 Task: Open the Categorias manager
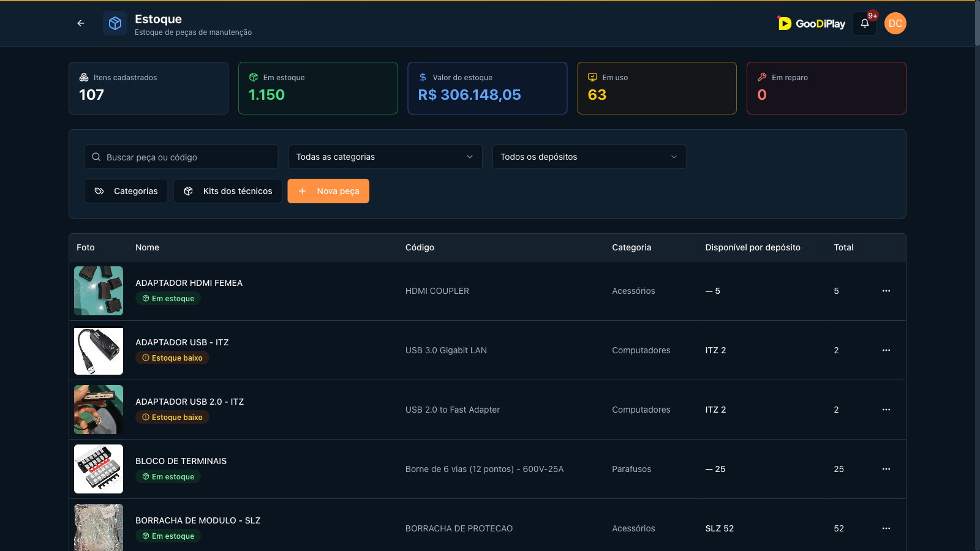(x=126, y=191)
